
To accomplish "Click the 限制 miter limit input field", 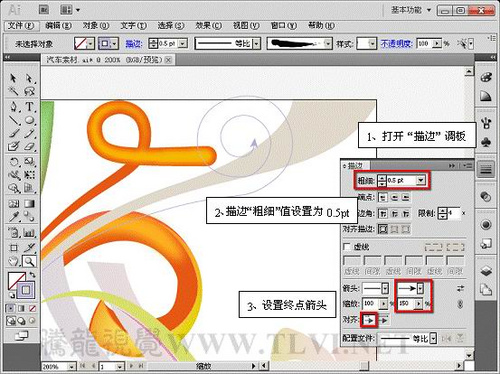I will pyautogui.click(x=454, y=213).
